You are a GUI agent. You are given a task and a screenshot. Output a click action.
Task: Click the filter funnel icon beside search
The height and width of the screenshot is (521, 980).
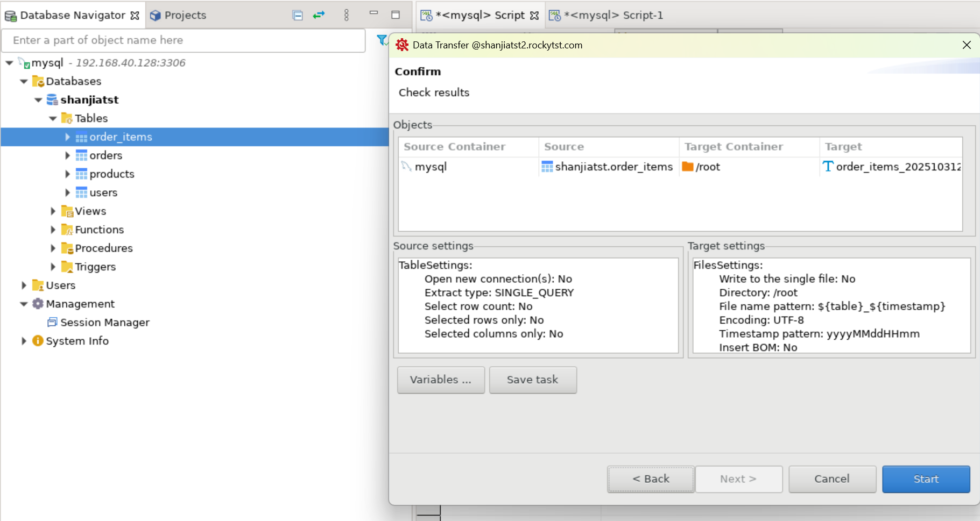[382, 40]
